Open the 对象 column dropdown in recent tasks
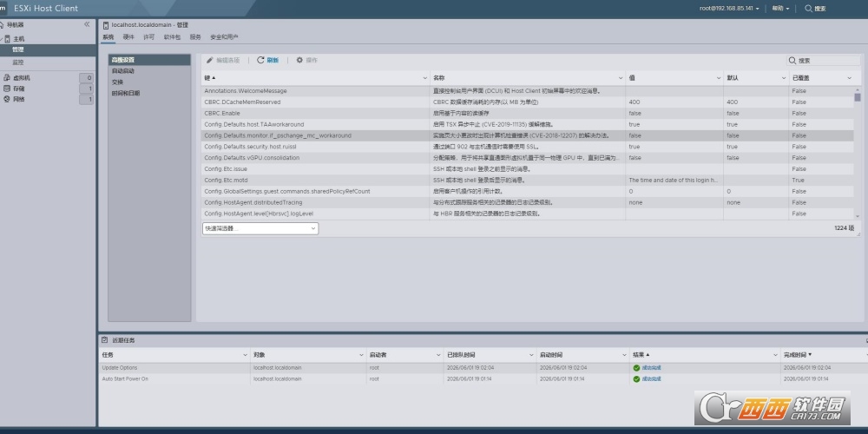Image resolution: width=868 pixels, height=434 pixels. 361,354
